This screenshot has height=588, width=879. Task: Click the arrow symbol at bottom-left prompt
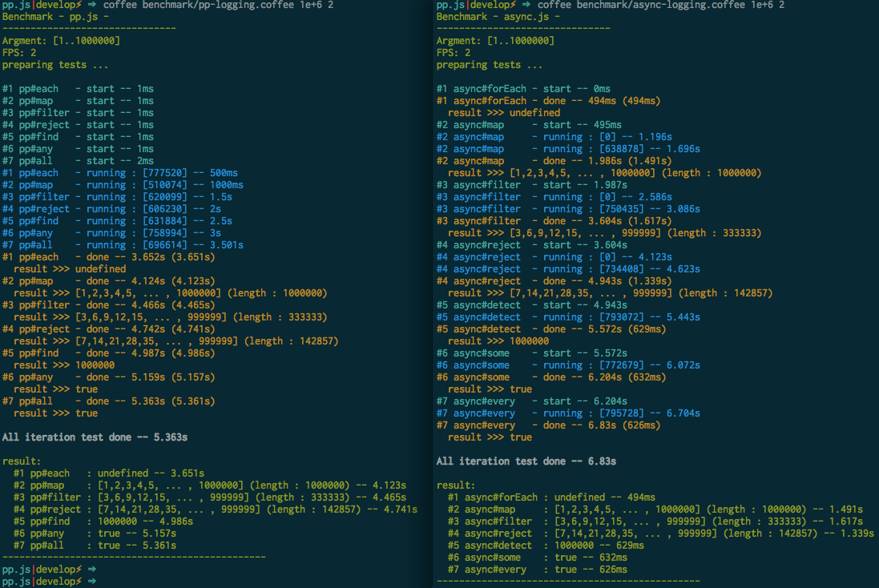[x=91, y=582]
